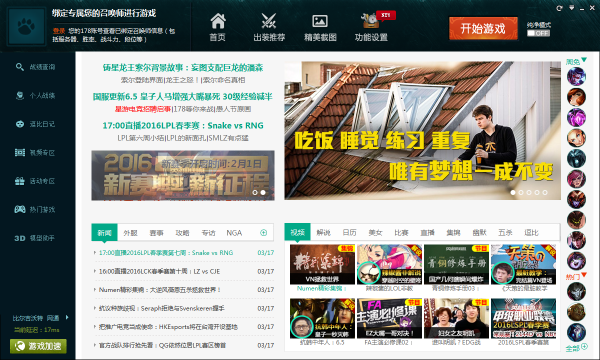Play the FA主演必修课 video thumbnail
600x360 pixels.
(x=390, y=319)
